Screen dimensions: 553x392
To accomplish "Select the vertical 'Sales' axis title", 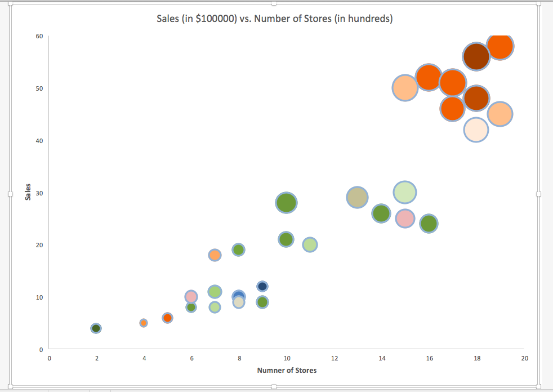I will [x=26, y=192].
